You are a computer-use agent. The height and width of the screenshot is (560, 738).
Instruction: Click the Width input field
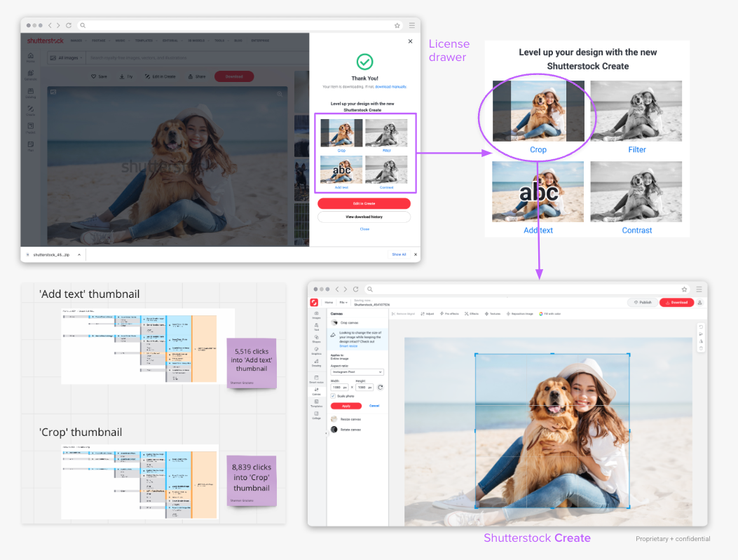click(339, 388)
